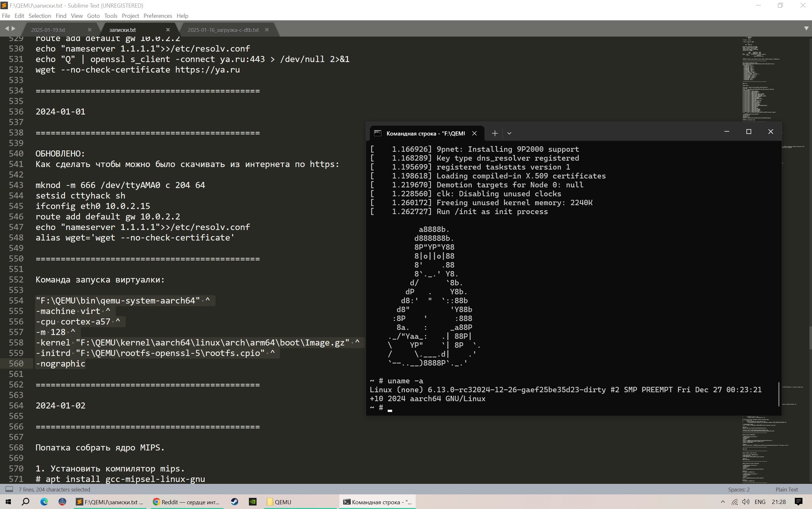Open the notification center icon

[798, 502]
